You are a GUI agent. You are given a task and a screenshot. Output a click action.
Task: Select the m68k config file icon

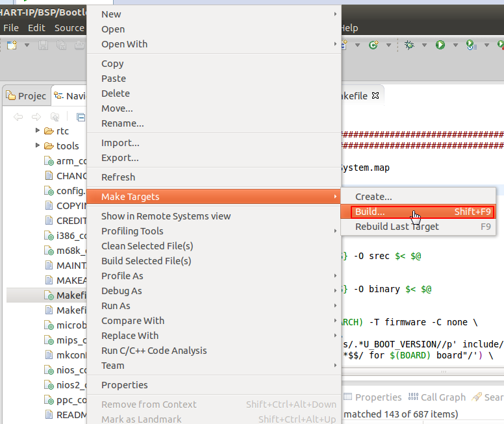click(49, 251)
